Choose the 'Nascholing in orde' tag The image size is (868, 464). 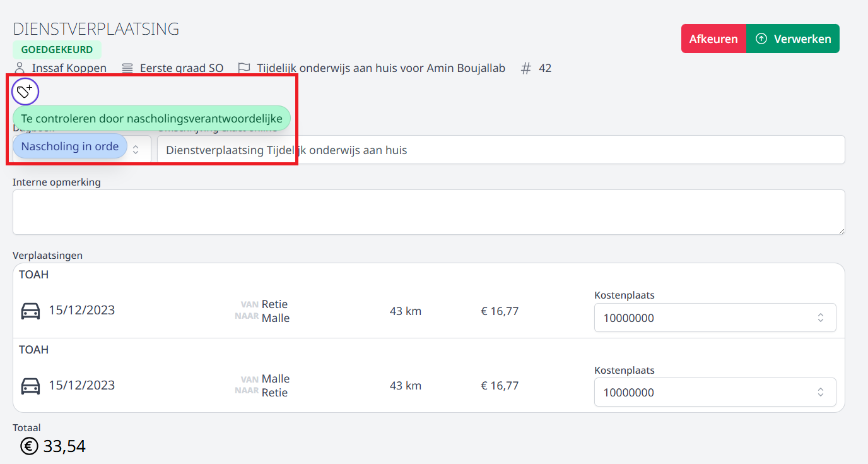coord(70,146)
